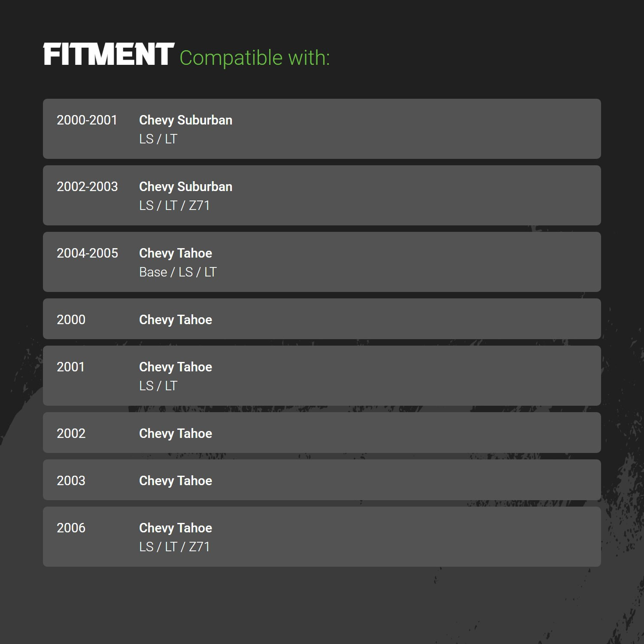
Task: Click the year label 2000
Action: pos(71,320)
